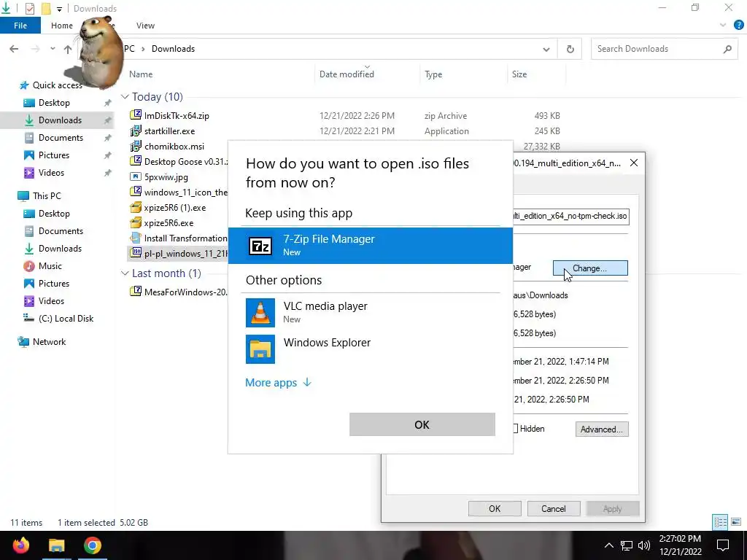
Task: Launch Chrome from the taskbar
Action: 93,545
